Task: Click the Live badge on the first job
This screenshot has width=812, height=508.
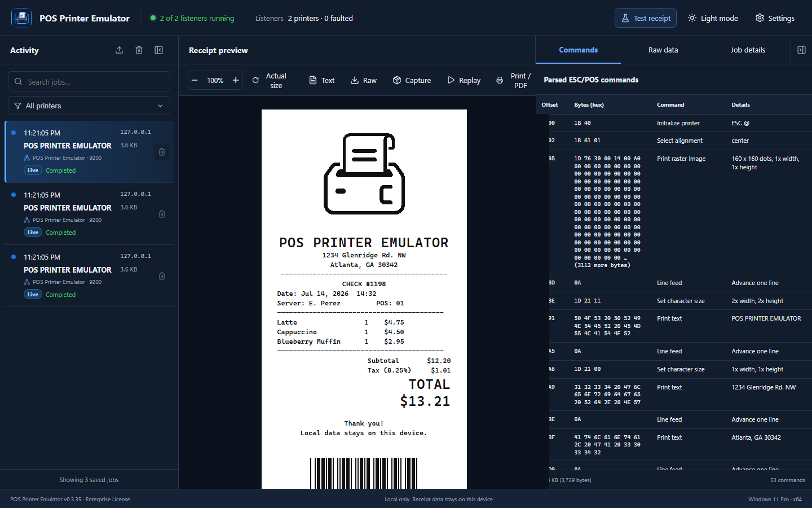Action: coord(33,170)
